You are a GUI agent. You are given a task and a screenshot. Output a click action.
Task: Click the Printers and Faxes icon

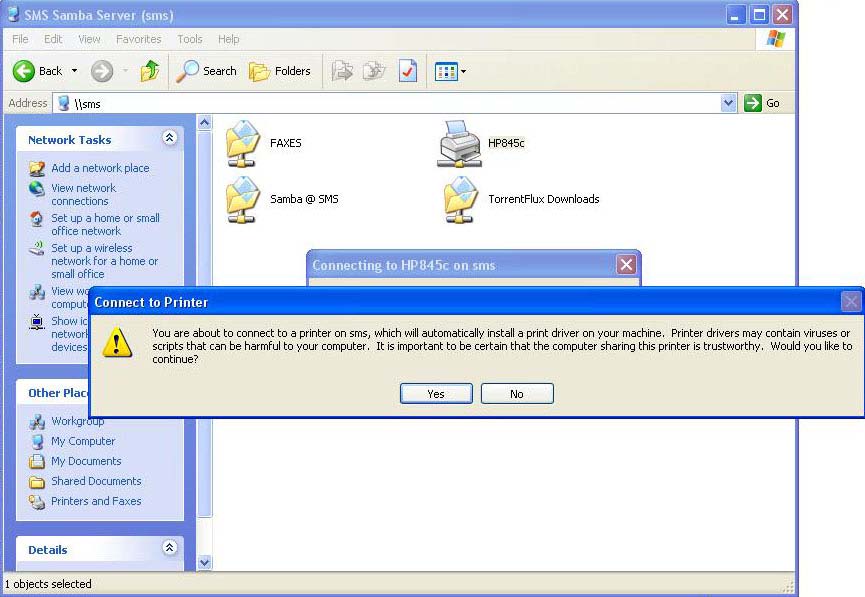tap(37, 502)
